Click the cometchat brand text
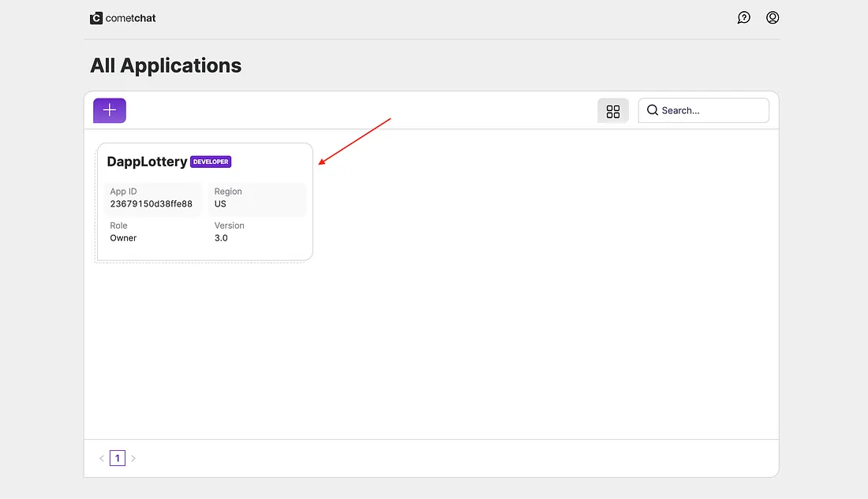Image resolution: width=868 pixels, height=499 pixels. pyautogui.click(x=131, y=18)
